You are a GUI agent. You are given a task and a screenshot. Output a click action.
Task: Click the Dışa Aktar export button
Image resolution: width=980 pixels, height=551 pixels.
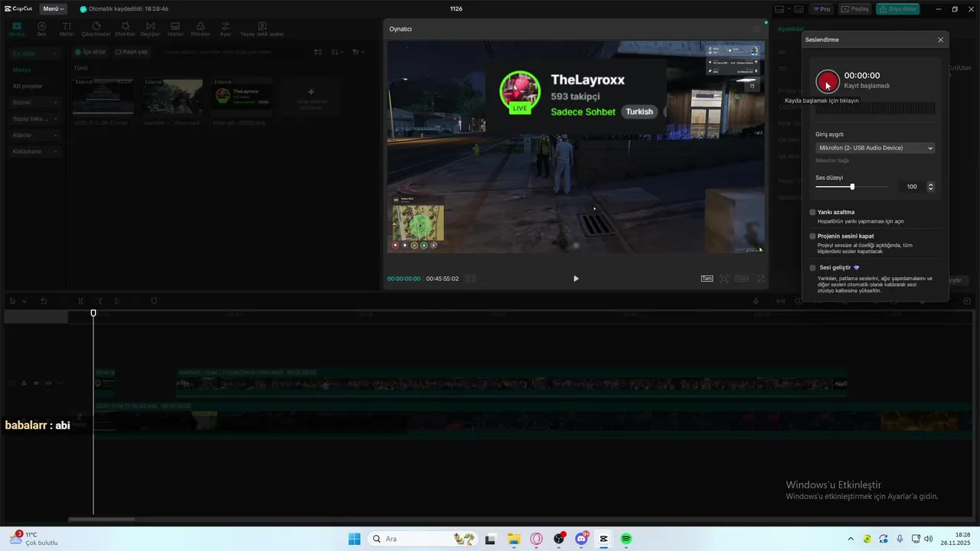click(898, 9)
